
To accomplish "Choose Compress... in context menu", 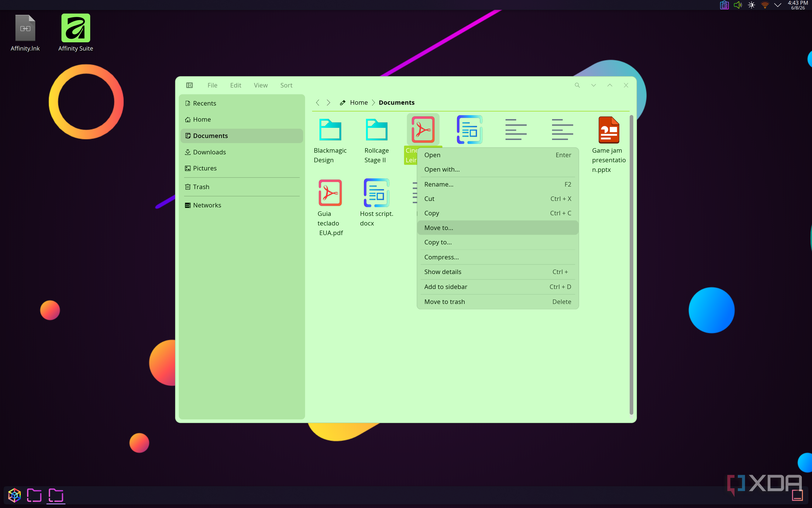I will click(498, 257).
